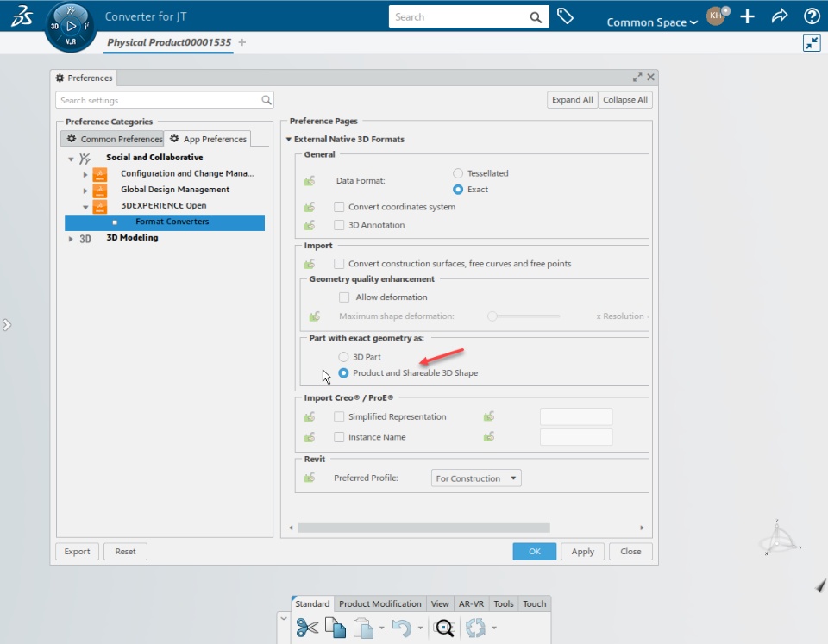Open the Product Modification tab

(380, 603)
